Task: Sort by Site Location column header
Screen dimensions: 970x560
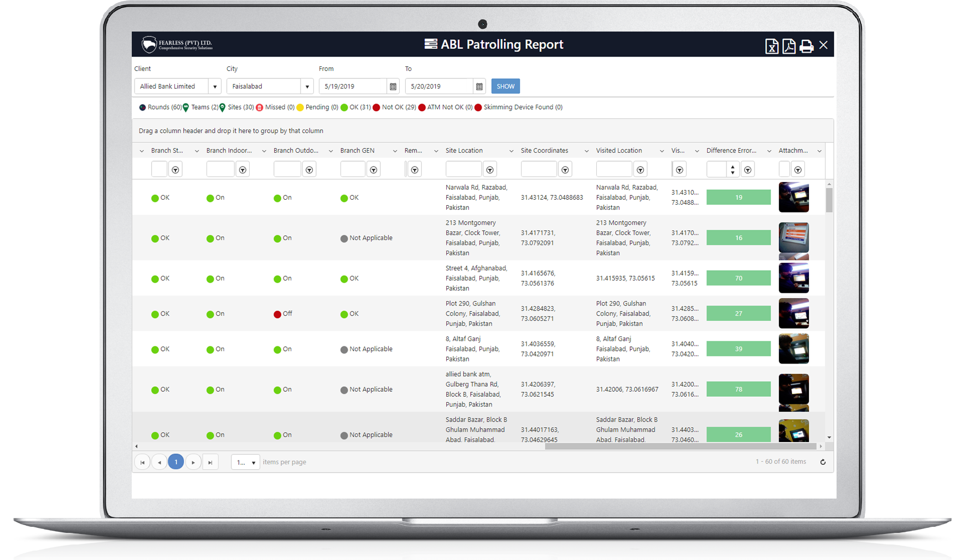Action: [x=464, y=151]
